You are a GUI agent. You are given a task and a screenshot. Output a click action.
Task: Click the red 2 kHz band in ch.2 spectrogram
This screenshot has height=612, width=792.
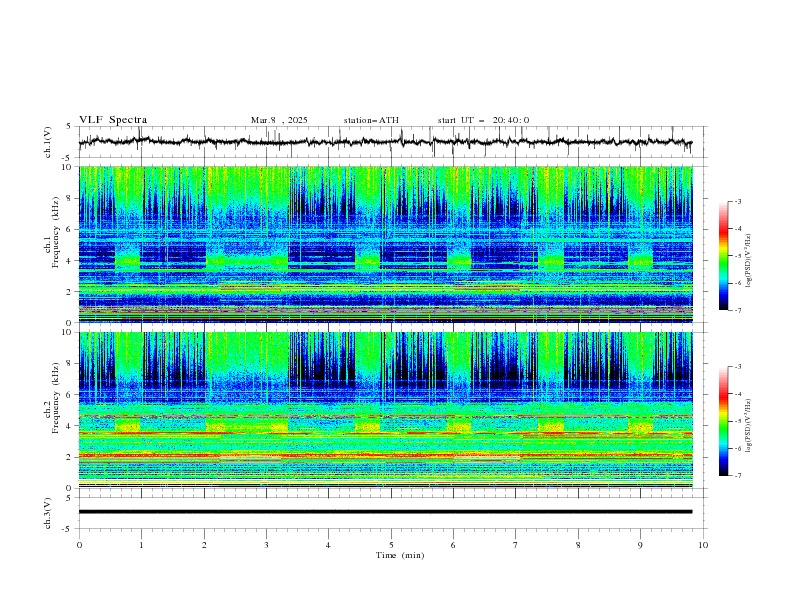pyautogui.click(x=385, y=455)
